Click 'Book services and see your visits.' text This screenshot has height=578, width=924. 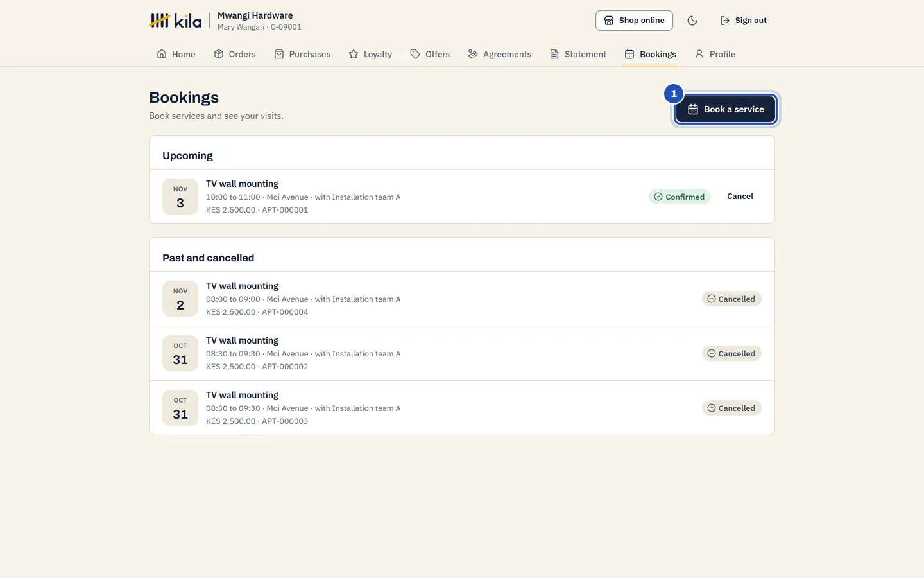click(x=216, y=116)
